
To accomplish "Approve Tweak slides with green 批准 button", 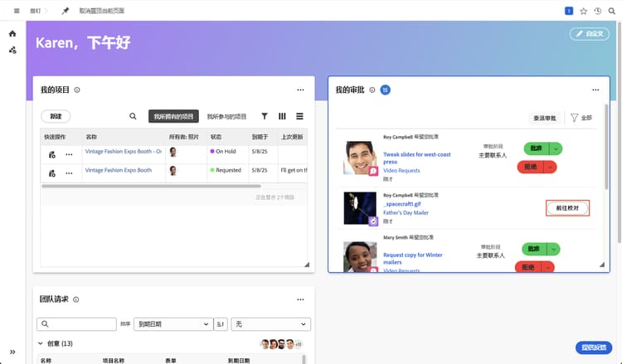I will pyautogui.click(x=537, y=148).
